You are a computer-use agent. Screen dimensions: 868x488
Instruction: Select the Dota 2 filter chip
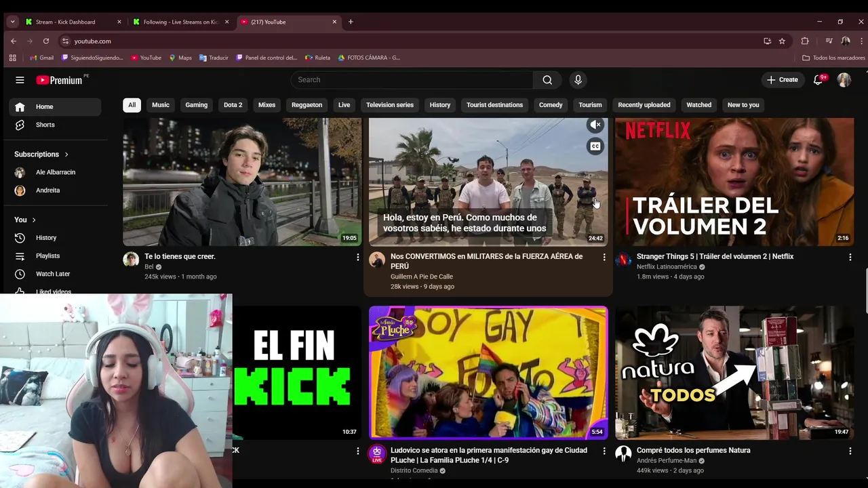233,105
